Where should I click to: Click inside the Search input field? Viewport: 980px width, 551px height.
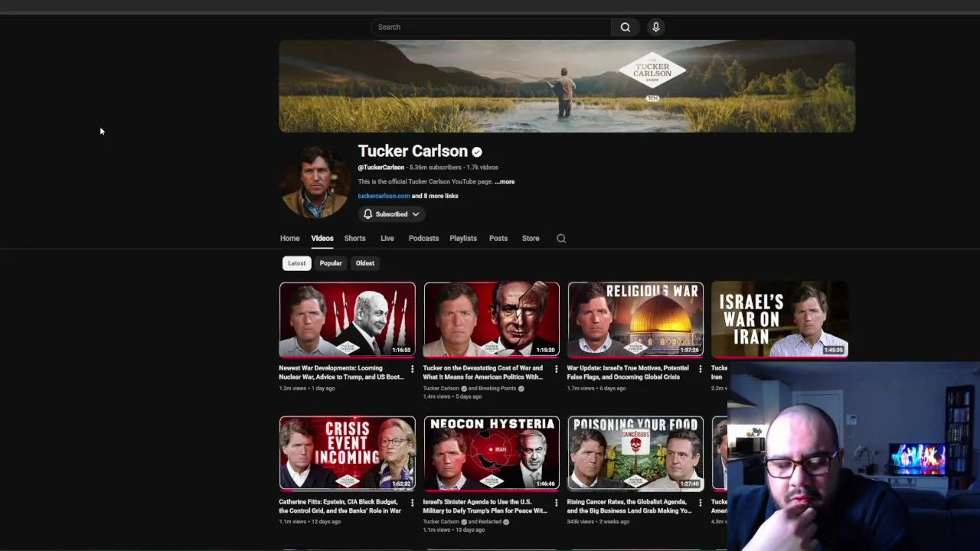coord(491,27)
